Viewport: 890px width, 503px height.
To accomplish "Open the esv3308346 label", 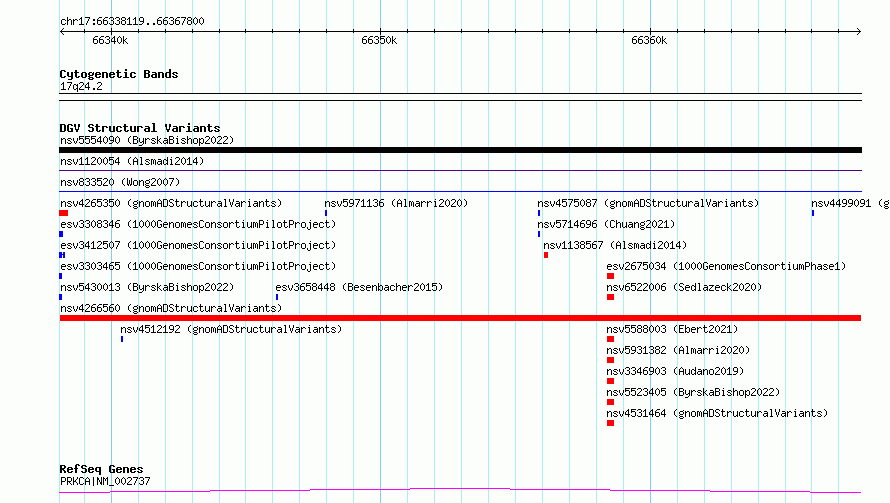I will (x=198, y=224).
